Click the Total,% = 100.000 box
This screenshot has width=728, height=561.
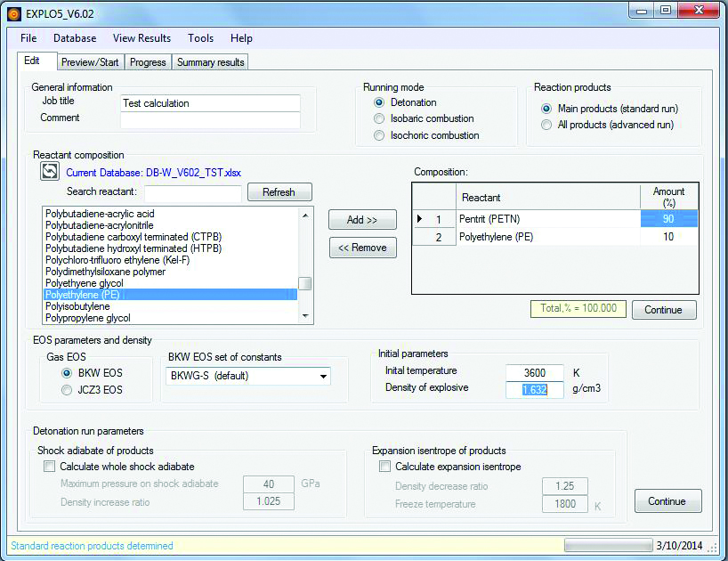click(x=578, y=308)
